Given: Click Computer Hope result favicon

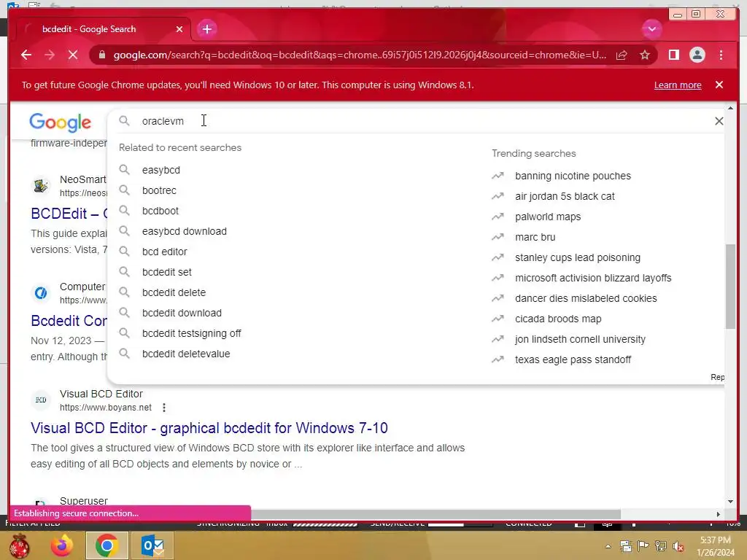Looking at the screenshot, I should [41, 293].
